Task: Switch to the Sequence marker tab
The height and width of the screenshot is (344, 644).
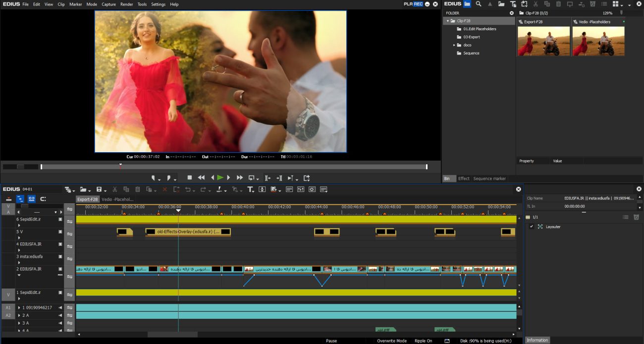Action: (x=489, y=178)
